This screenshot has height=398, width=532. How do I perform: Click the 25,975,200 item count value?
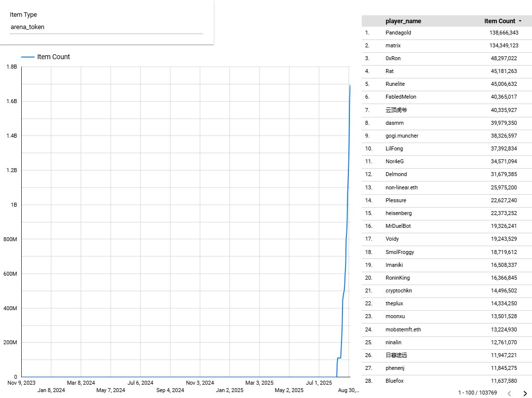[504, 188]
